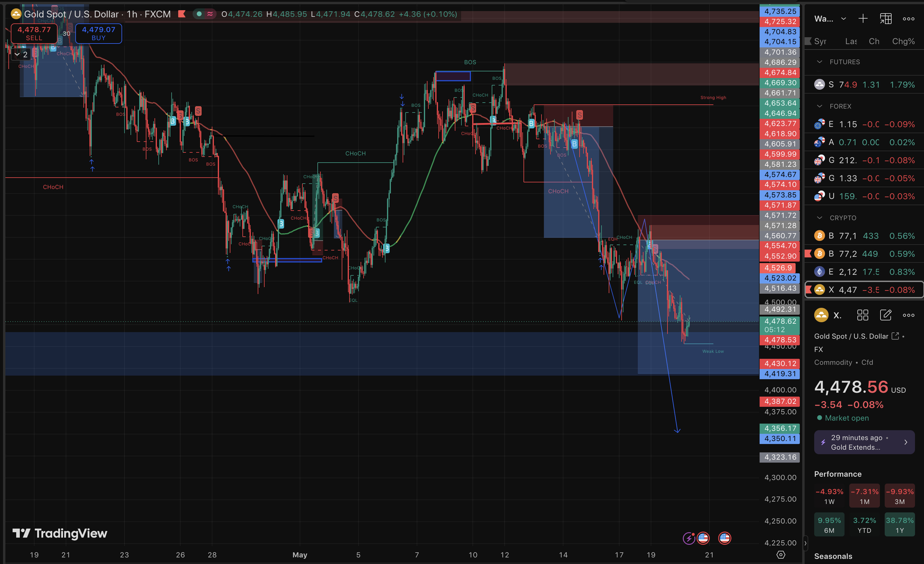Select the Bitcoin row showing 0.56%
924x564 pixels.
click(864, 236)
